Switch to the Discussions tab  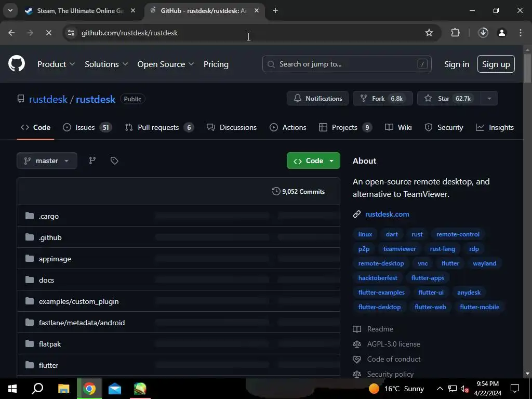pyautogui.click(x=232, y=128)
